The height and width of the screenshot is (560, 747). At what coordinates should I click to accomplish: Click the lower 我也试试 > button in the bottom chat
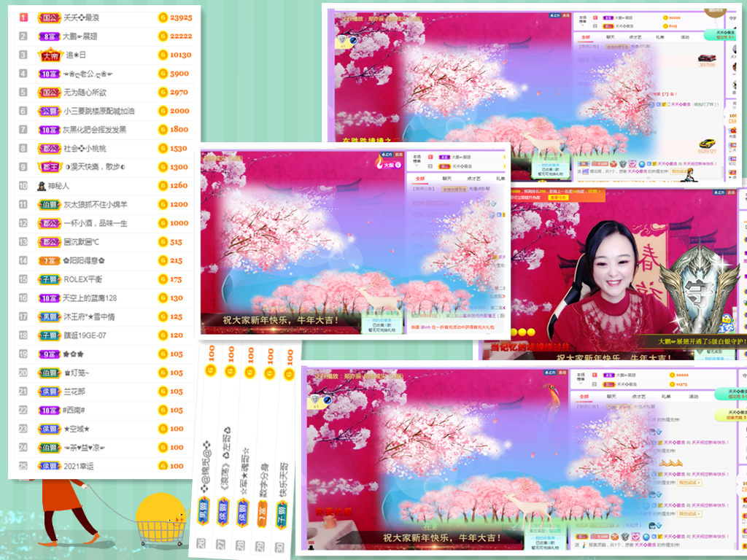(x=689, y=514)
